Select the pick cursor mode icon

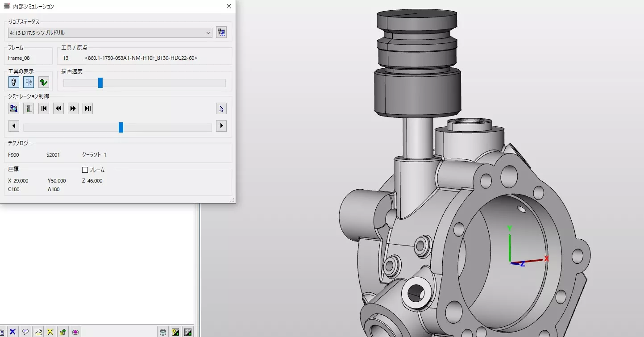coord(221,108)
